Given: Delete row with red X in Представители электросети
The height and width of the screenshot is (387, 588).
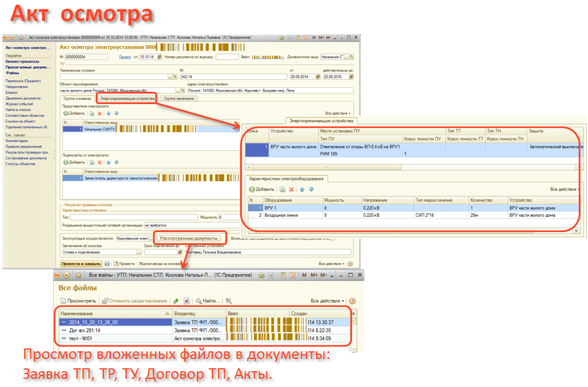Looking at the screenshot, I should (x=100, y=113).
